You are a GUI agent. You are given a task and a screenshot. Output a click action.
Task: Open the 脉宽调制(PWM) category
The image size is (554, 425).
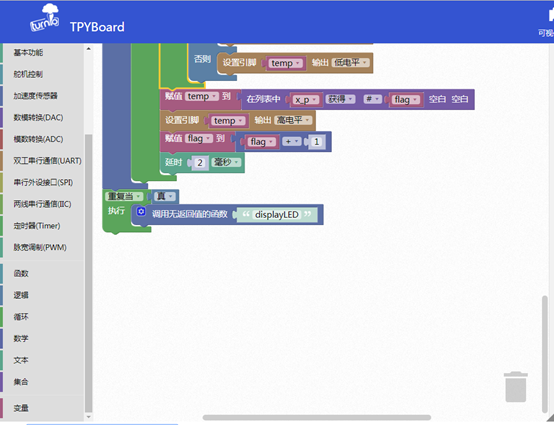(x=40, y=247)
